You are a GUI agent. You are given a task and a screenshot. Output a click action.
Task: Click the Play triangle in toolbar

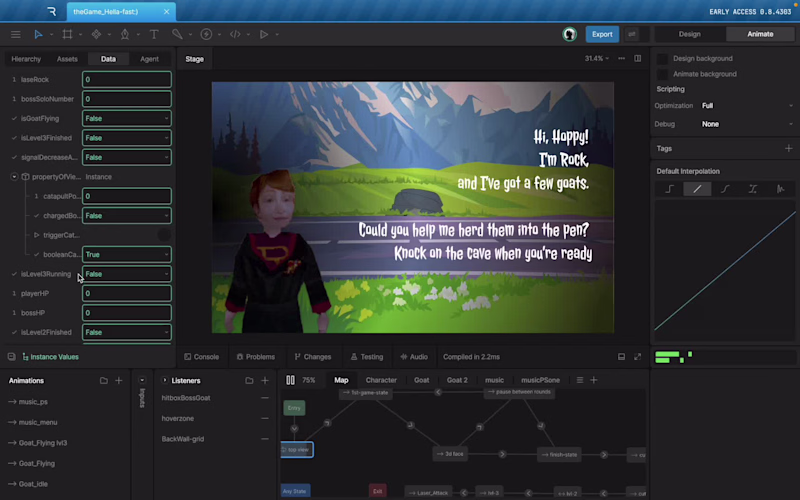coord(264,34)
